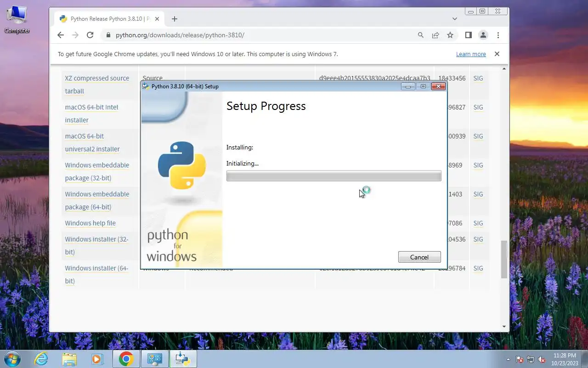Download the Windows installer (64-bit)

[x=96, y=275]
